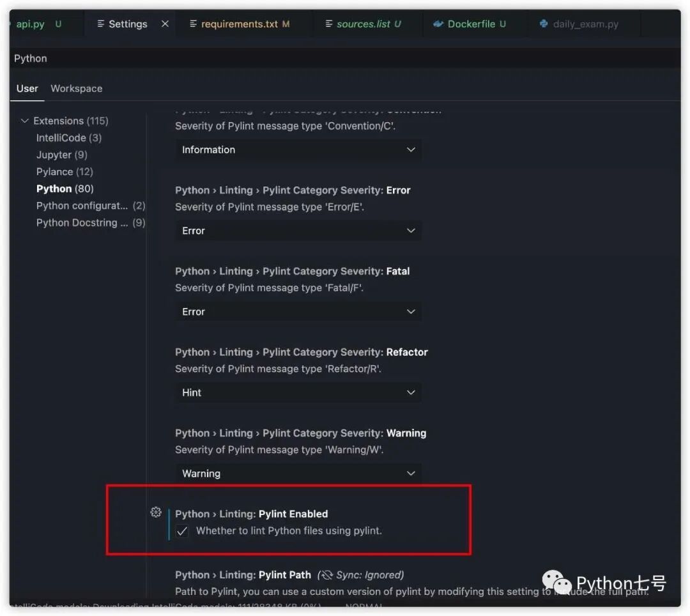The height and width of the screenshot is (616, 690).
Task: Close the Settings tab
Action: (165, 24)
